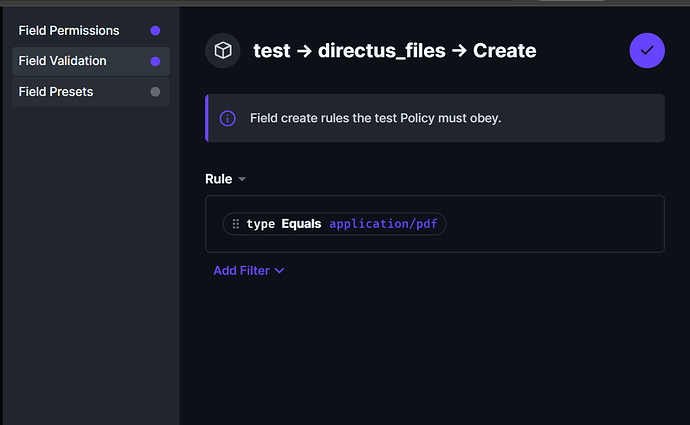Switch to the Field Permissions tab
Image resolution: width=690 pixels, height=425 pixels.
click(x=69, y=31)
